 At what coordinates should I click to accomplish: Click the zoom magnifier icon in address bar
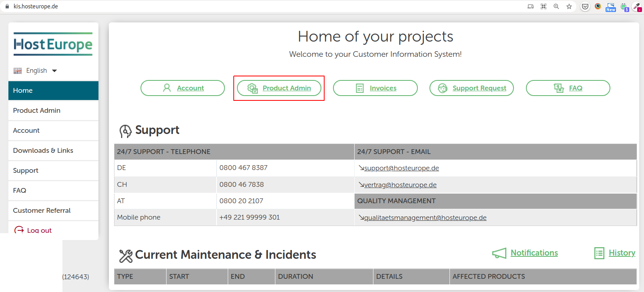[x=556, y=6]
